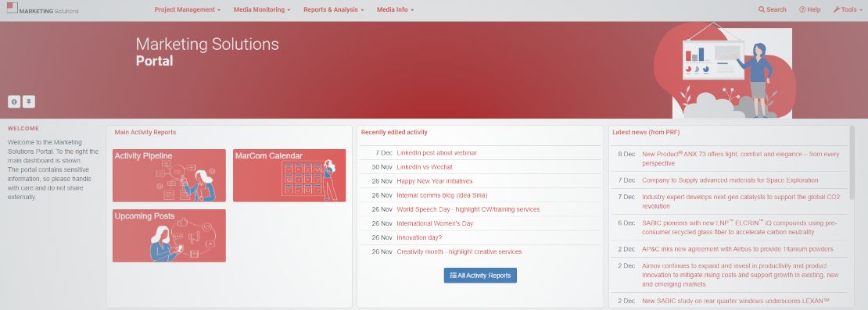Click the 'Recently edited activity' heading
The width and height of the screenshot is (868, 310).
point(394,132)
